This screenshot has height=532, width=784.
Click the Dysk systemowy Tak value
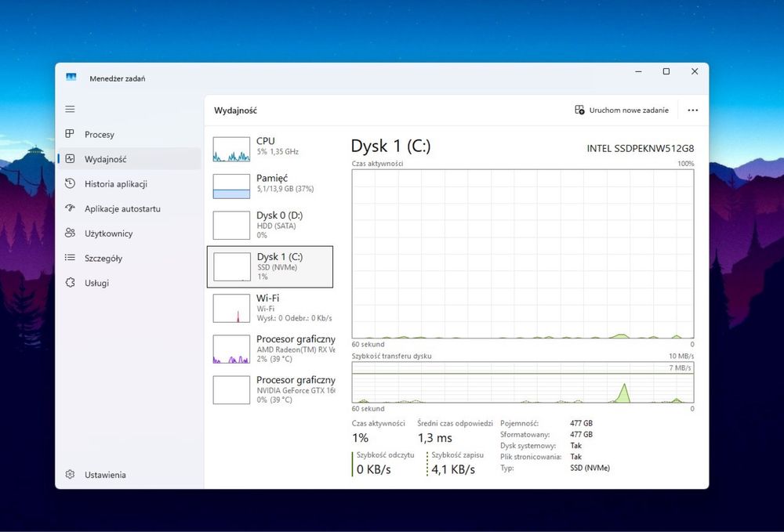click(575, 446)
